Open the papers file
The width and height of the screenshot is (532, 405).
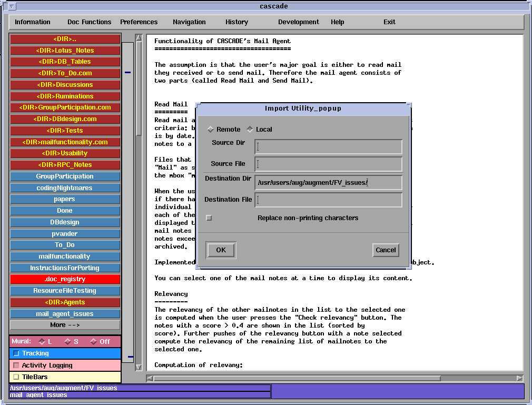[x=65, y=199]
